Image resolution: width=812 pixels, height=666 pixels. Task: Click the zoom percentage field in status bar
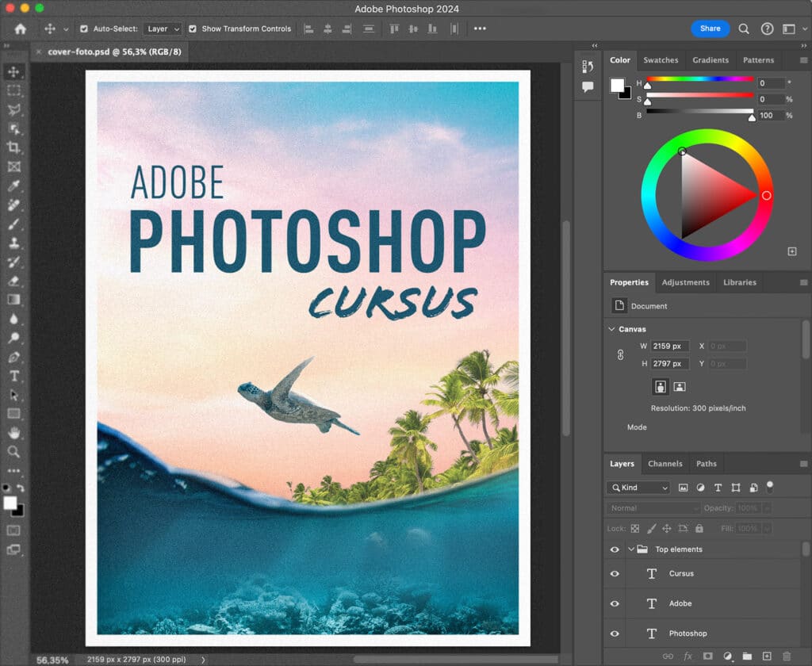pyautogui.click(x=52, y=660)
